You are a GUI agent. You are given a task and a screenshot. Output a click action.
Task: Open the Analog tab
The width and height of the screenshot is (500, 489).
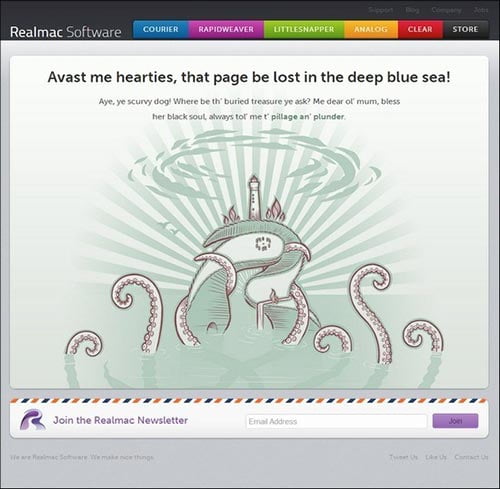coord(371,29)
